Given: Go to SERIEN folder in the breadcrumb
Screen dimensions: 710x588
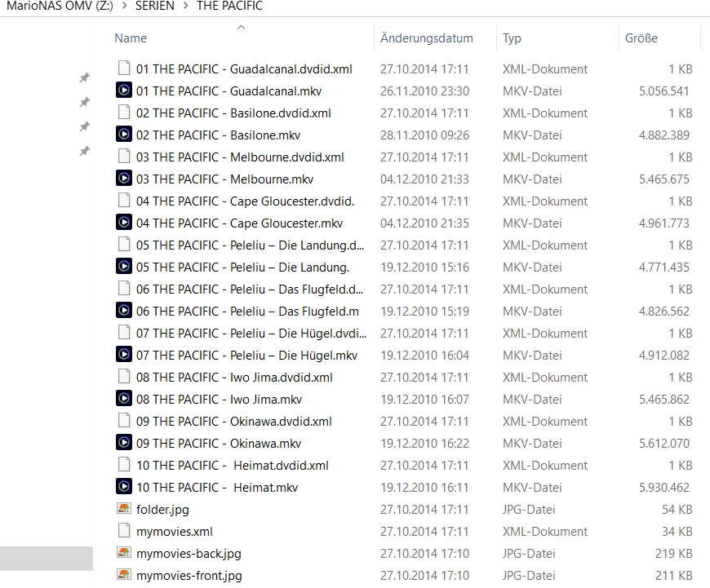Looking at the screenshot, I should pyautogui.click(x=155, y=6).
